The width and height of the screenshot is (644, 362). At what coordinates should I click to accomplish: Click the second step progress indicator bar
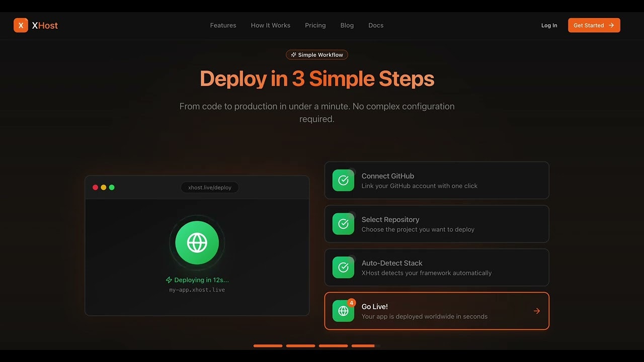pos(300,346)
